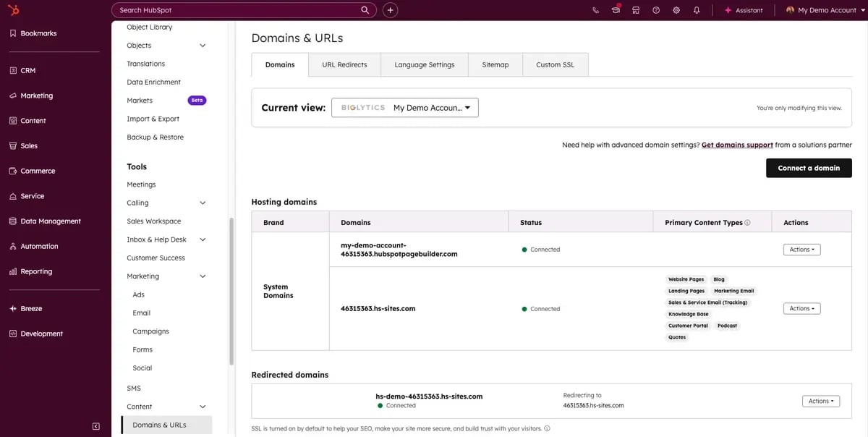Image resolution: width=868 pixels, height=437 pixels.
Task: Open Campaigns under Marketing settings
Action: point(150,331)
